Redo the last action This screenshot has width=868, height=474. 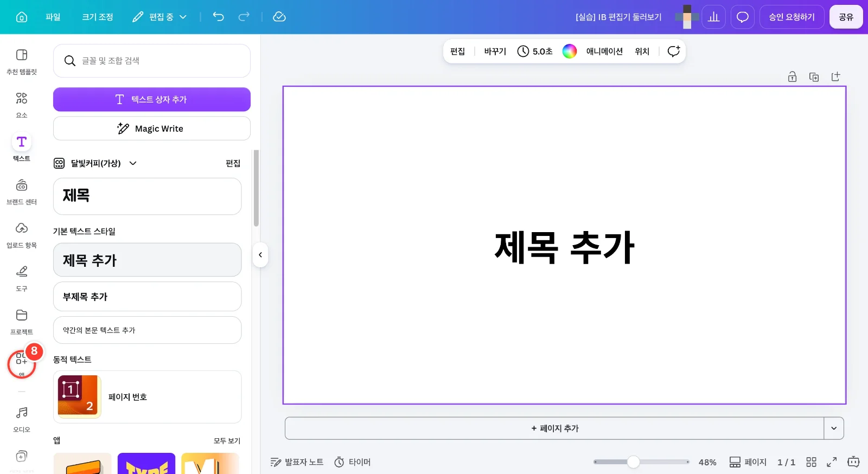(x=244, y=17)
